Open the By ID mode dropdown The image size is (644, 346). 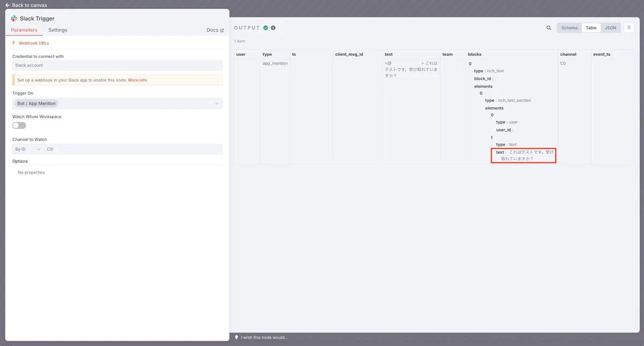(x=28, y=149)
